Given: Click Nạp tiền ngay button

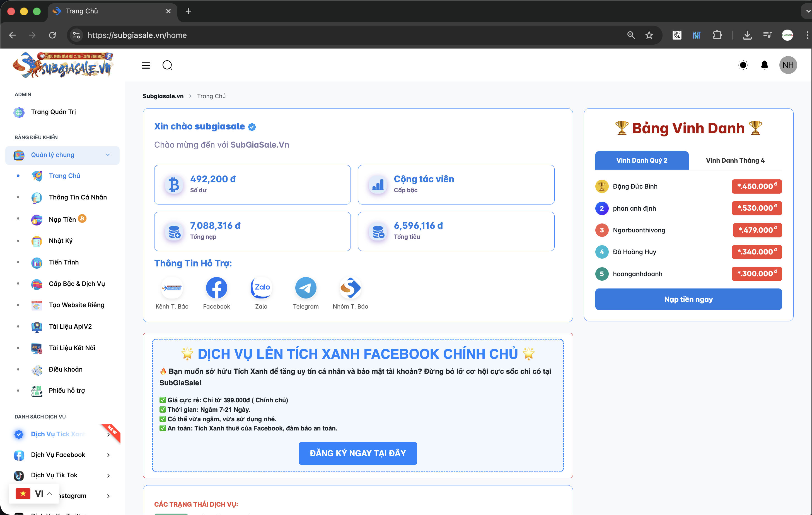Looking at the screenshot, I should [688, 299].
